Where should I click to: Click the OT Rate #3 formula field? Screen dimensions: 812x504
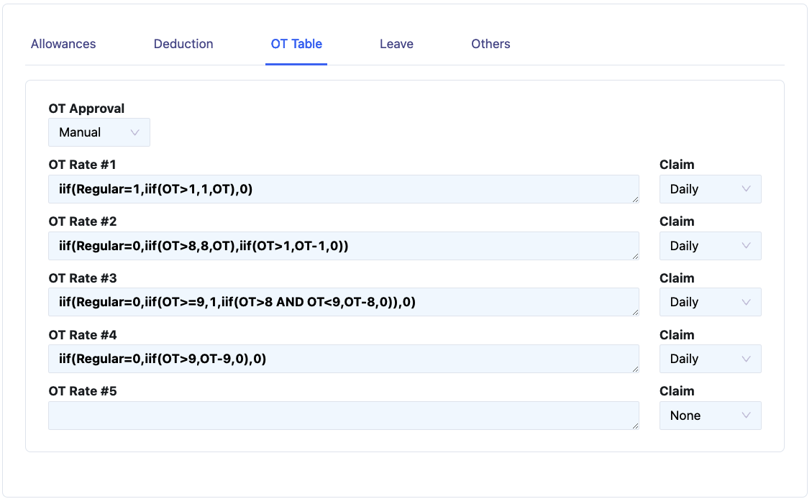point(343,302)
